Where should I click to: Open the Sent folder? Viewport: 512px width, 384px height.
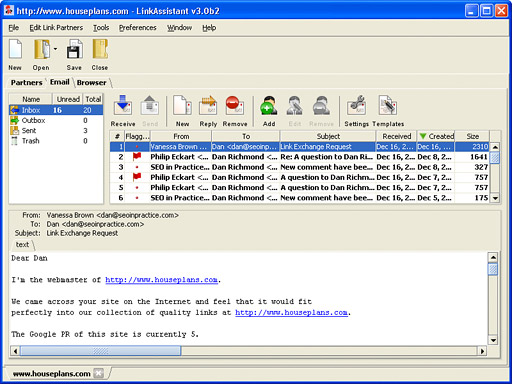[56, 131]
